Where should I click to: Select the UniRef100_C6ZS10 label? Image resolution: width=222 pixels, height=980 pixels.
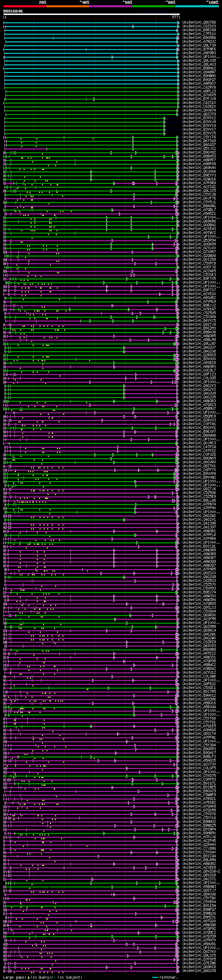199,103
